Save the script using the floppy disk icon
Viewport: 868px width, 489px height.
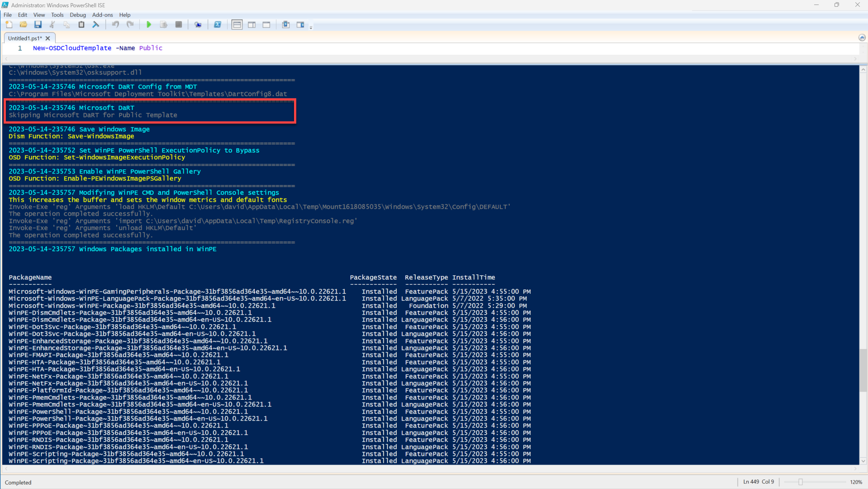(x=38, y=25)
